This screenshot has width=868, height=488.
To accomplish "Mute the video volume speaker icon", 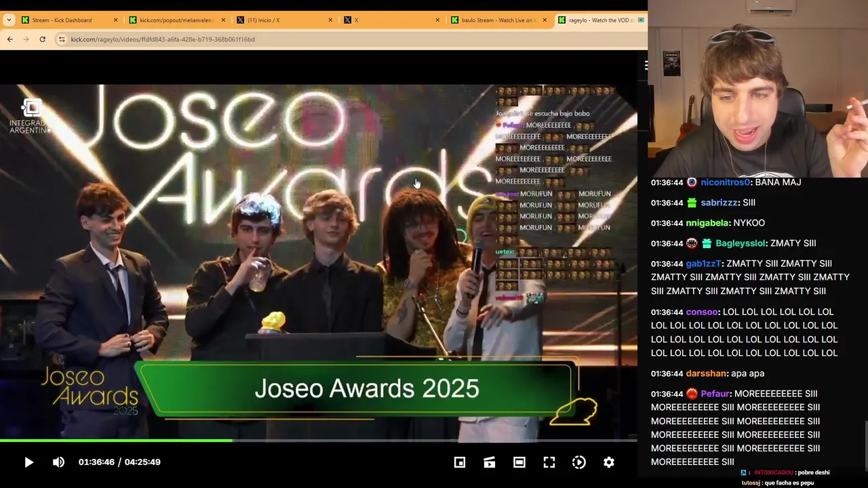I will click(58, 462).
